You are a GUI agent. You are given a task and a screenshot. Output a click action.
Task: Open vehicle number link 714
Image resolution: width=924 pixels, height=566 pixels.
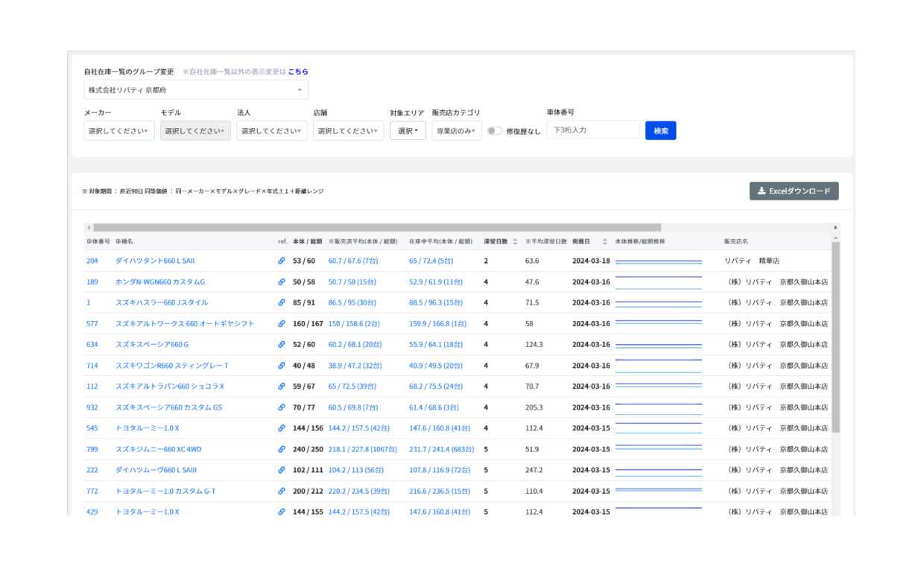pyautogui.click(x=92, y=366)
